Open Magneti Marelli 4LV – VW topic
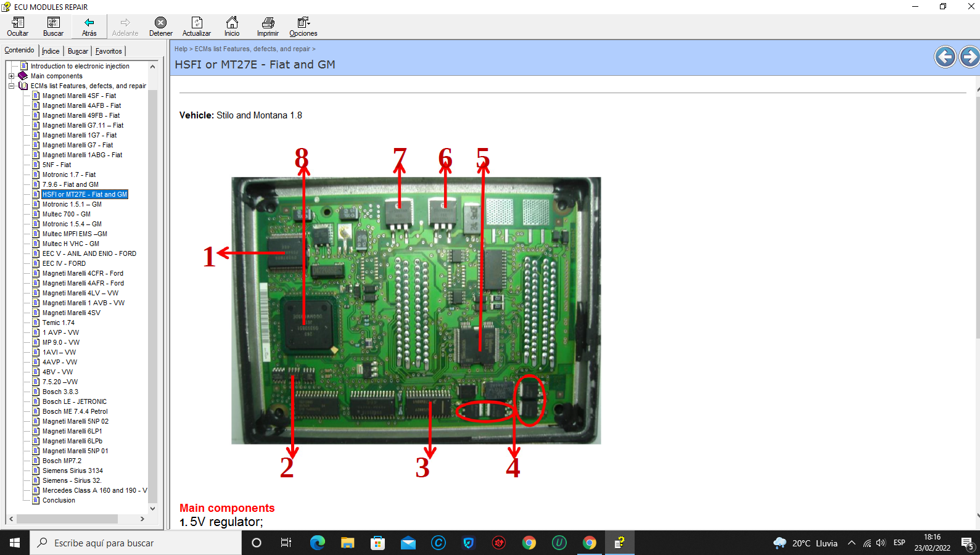Image resolution: width=980 pixels, height=555 pixels. click(x=80, y=293)
